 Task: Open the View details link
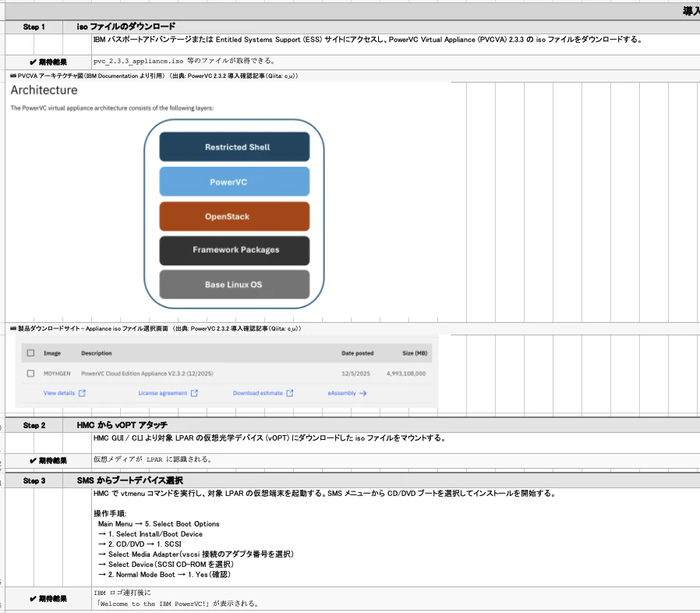click(x=59, y=393)
